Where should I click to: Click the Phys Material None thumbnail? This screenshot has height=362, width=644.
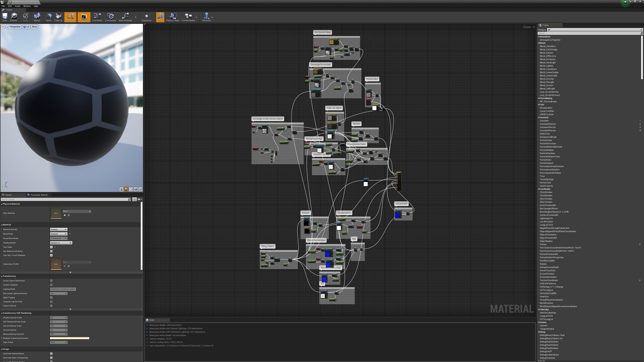coord(56,213)
